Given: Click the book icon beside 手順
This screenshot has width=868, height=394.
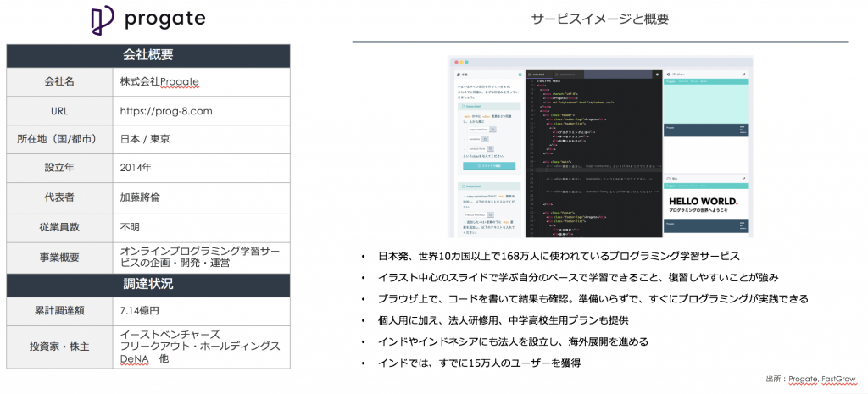Looking at the screenshot, I should pyautogui.click(x=459, y=75).
